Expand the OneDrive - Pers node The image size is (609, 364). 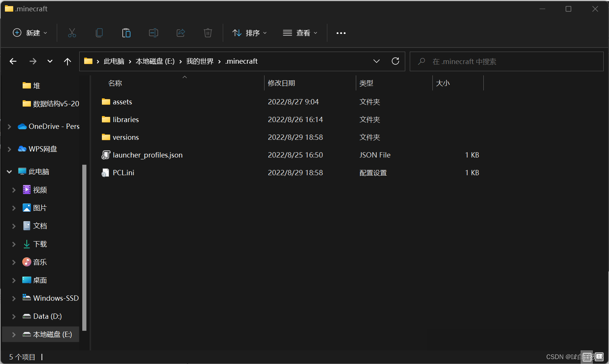pyautogui.click(x=9, y=127)
